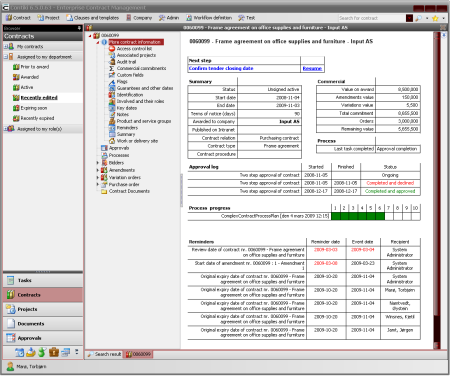This screenshot has height=376, width=450.
Task: Open the Commercial commitments sigma icon
Action: tap(112, 68)
